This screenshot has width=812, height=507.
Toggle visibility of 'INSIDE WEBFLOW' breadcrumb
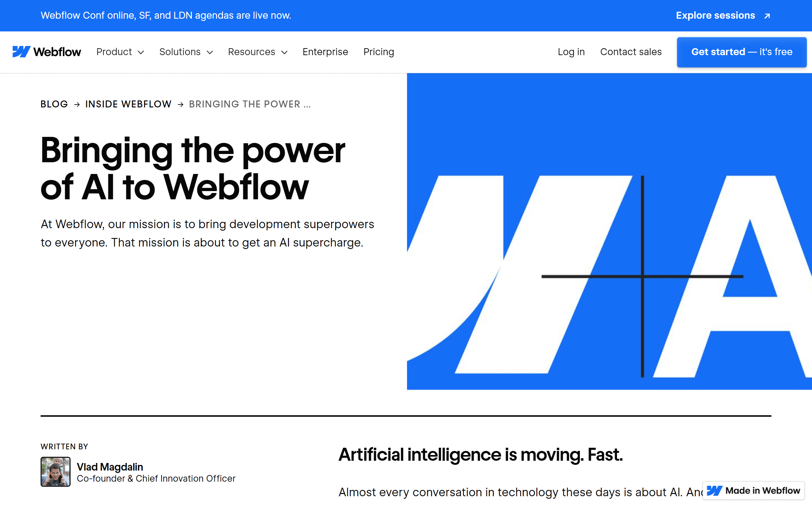[128, 104]
